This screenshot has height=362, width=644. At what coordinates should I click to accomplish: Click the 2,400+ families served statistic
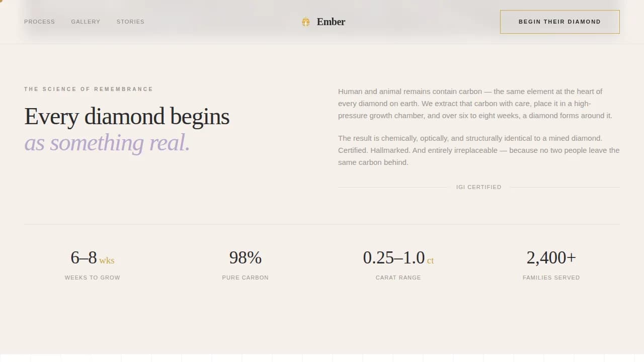coord(551,257)
